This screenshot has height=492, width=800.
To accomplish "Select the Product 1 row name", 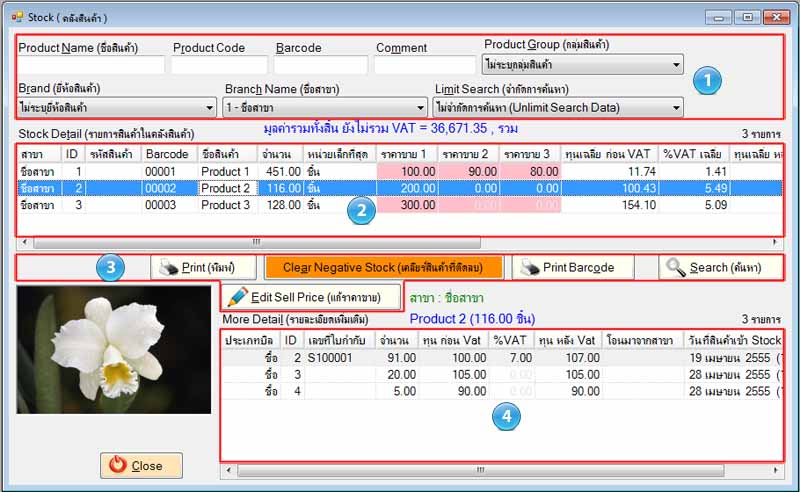I will pyautogui.click(x=225, y=171).
